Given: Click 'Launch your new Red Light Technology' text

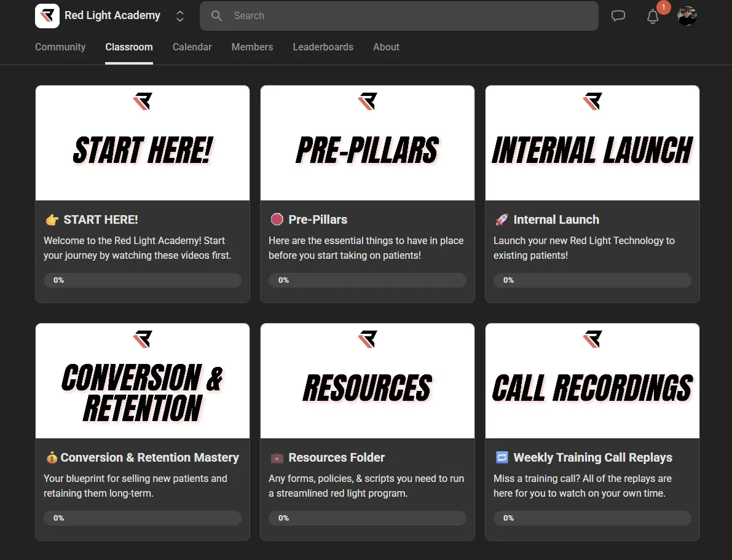Looking at the screenshot, I should (584, 248).
